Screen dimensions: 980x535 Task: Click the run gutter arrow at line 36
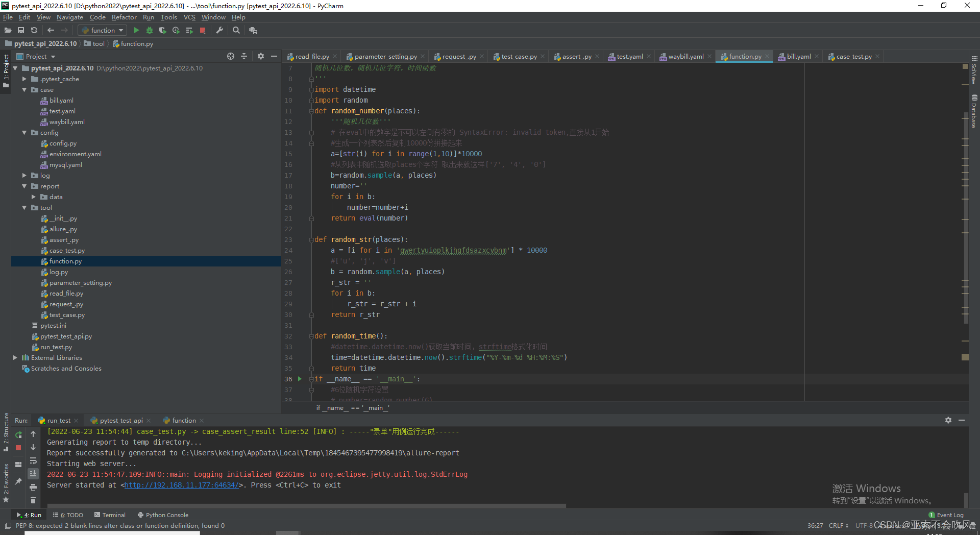(300, 379)
